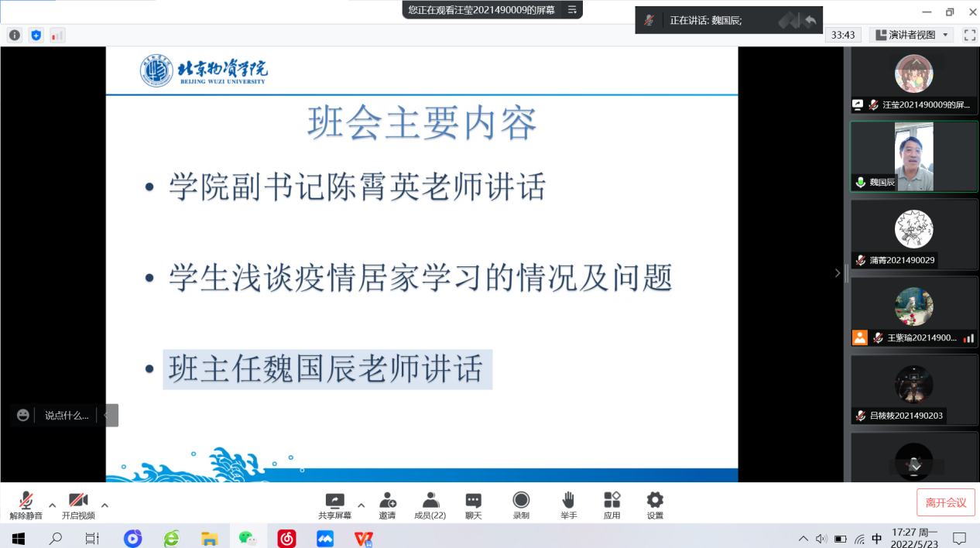Expand audio options arrow beside mute
The height and width of the screenshot is (548, 980).
(x=53, y=505)
